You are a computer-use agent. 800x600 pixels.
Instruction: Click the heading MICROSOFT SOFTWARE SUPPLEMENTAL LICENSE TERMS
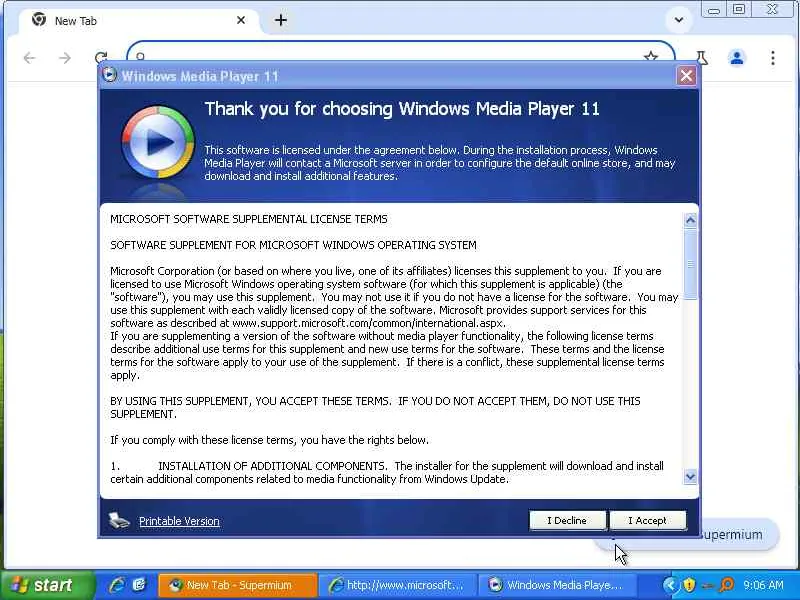[x=249, y=219]
